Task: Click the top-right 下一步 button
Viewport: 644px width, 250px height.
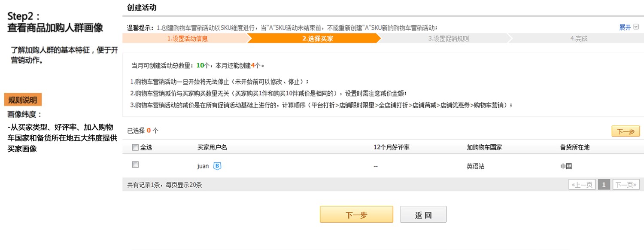Action: pyautogui.click(x=625, y=131)
